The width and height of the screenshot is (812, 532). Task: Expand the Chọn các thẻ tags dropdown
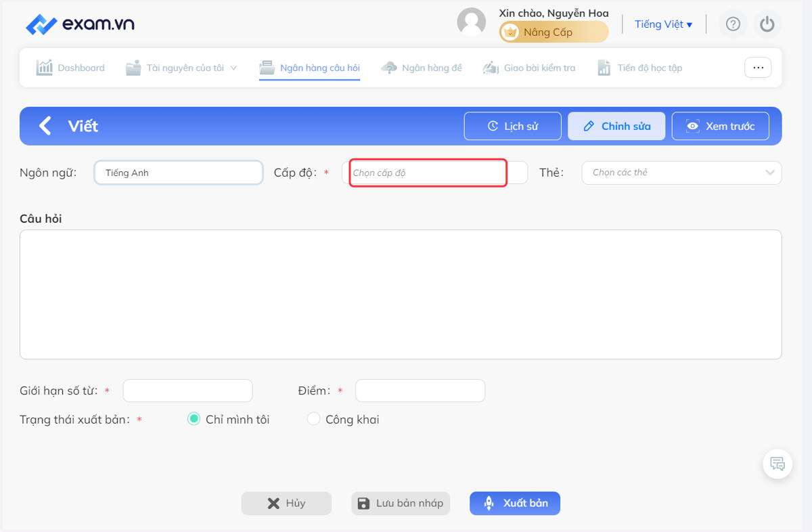pyautogui.click(x=681, y=173)
